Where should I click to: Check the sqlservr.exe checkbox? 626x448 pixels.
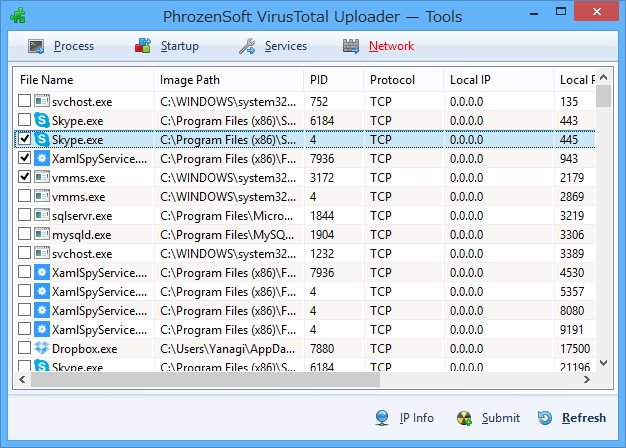click(24, 215)
